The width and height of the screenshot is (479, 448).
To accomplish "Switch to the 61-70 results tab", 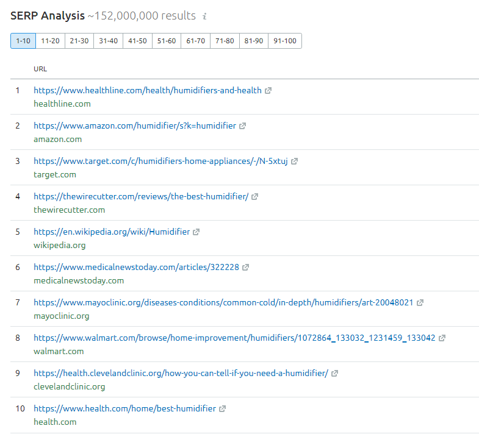I will pos(195,41).
